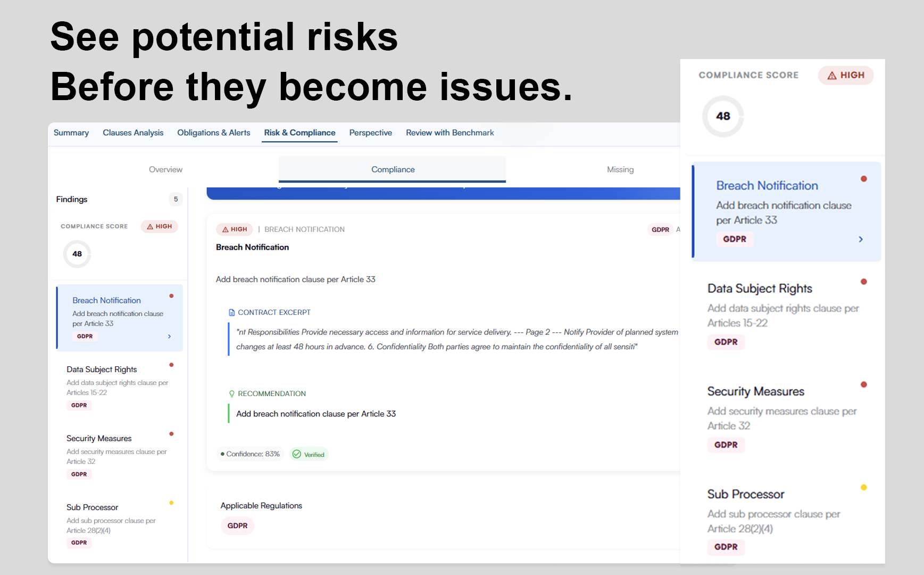The height and width of the screenshot is (575, 924).
Task: Expand chevron on enlarged Breach Notification card
Action: [861, 240]
